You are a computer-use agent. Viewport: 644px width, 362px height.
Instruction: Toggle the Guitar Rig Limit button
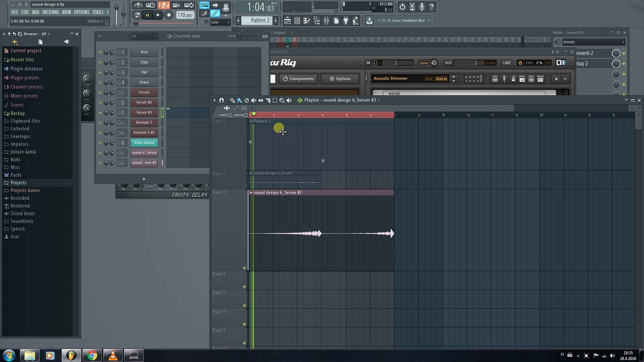point(491,63)
